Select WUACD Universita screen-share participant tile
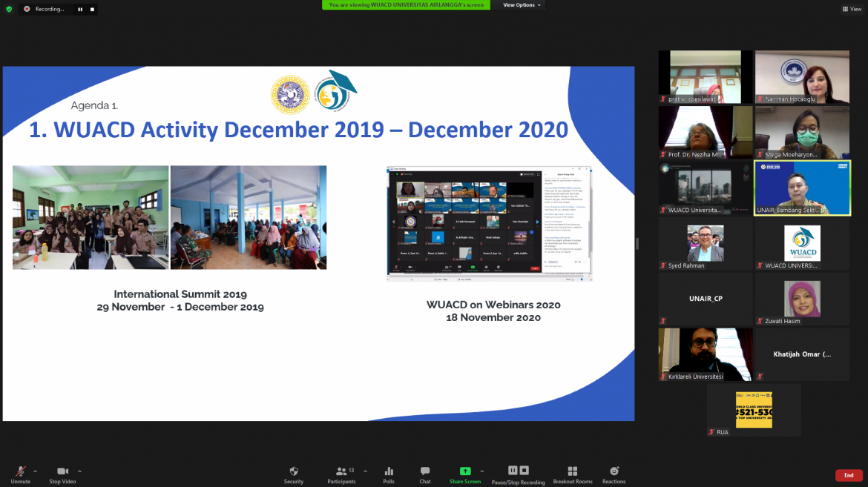The height and width of the screenshot is (487, 868). click(x=706, y=188)
